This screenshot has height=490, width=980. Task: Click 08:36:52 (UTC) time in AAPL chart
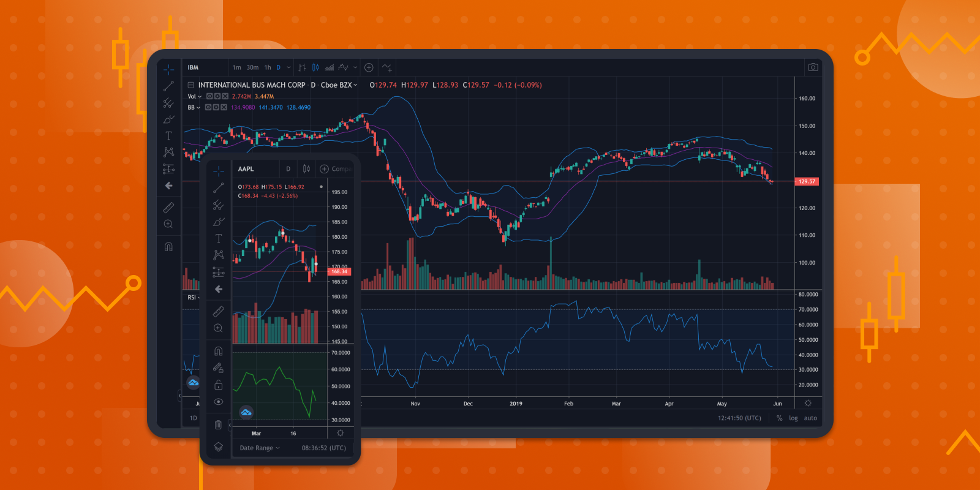[323, 448]
